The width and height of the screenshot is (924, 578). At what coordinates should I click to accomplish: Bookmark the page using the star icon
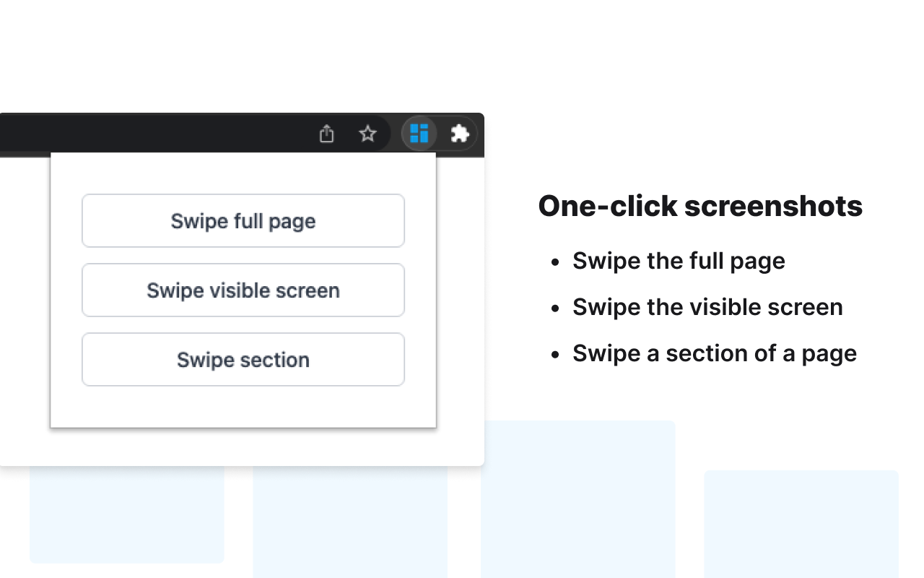click(x=367, y=134)
